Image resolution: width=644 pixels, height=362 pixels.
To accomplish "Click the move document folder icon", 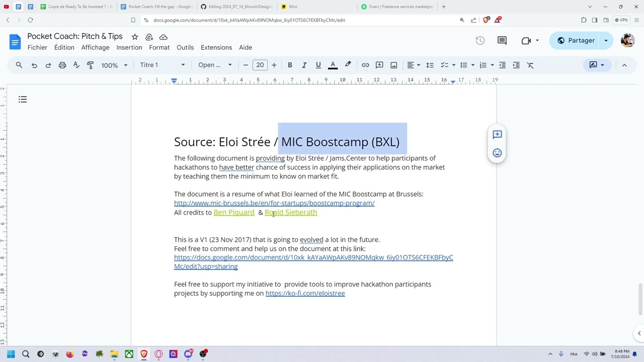I will coord(149,37).
